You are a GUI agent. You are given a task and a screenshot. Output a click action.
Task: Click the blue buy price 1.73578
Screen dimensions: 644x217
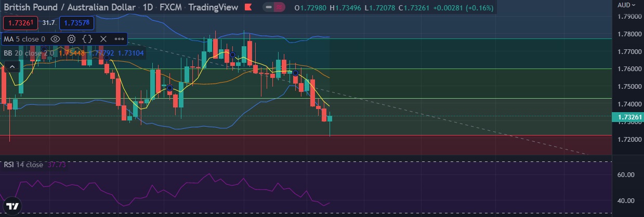click(77, 23)
